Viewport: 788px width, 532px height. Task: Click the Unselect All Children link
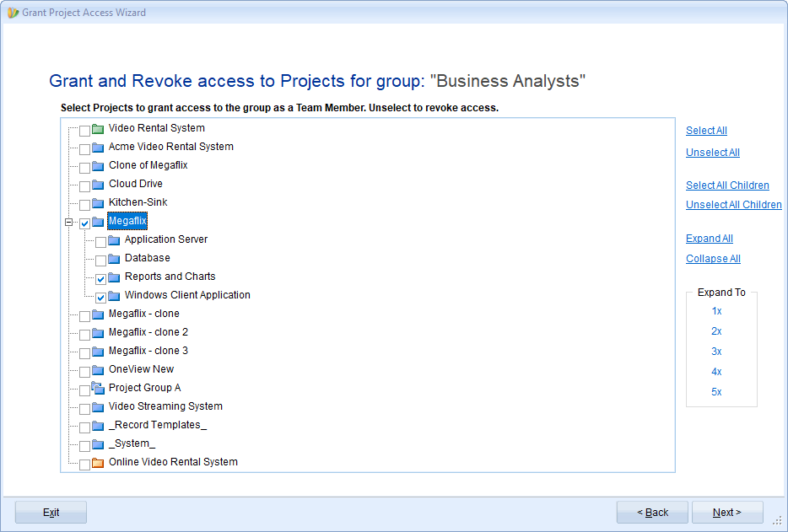coord(734,205)
